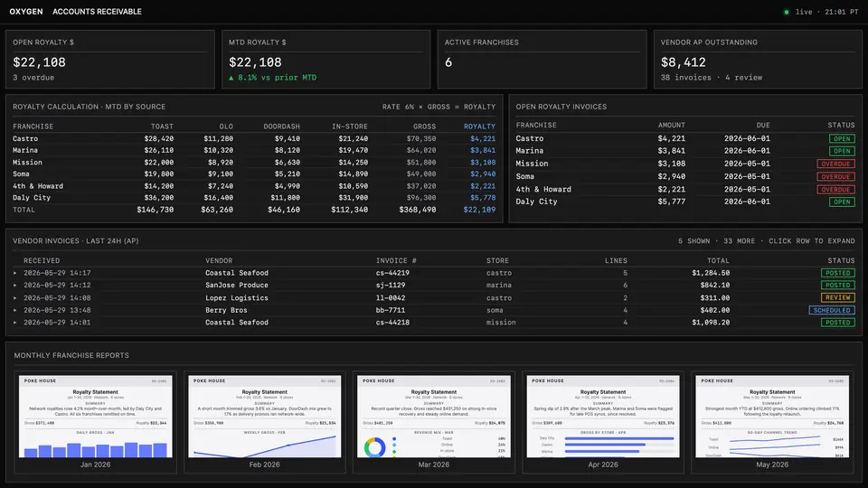
Task: Expand the Lopez Logistics ll-0042 row
Action: point(434,297)
